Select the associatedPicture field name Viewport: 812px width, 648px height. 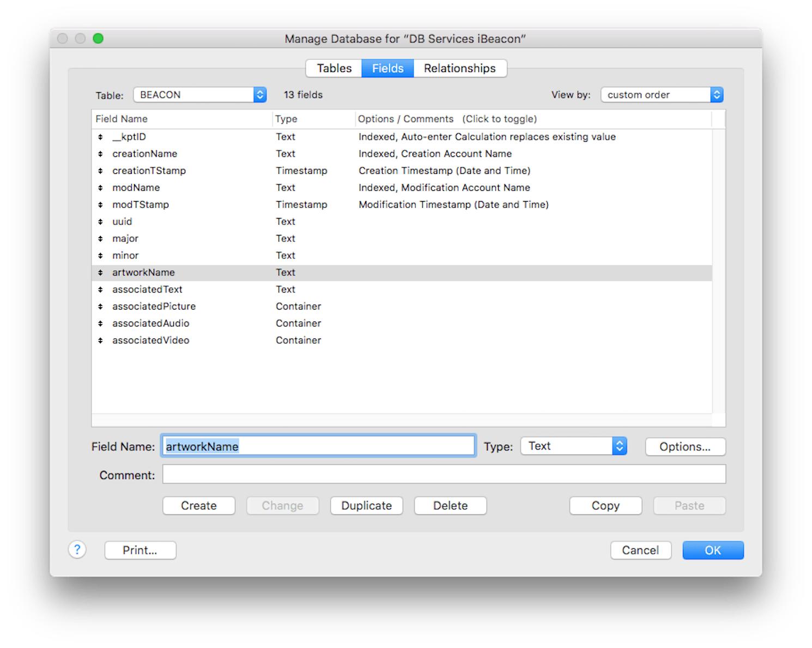coord(154,306)
